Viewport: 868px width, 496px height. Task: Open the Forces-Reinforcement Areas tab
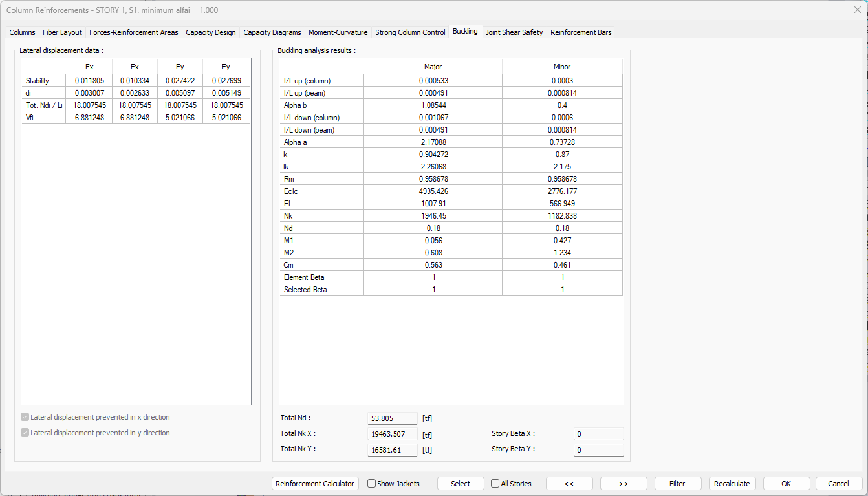coord(133,32)
